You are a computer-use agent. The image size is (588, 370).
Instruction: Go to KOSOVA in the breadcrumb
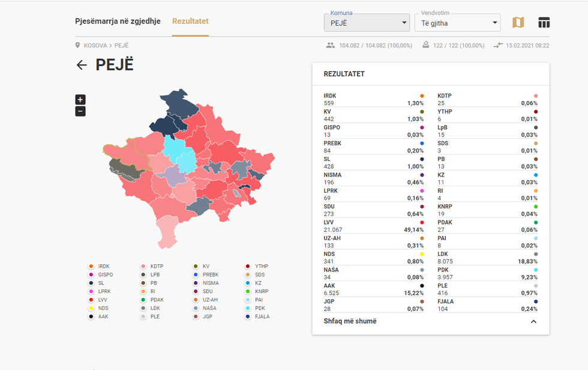coord(95,46)
